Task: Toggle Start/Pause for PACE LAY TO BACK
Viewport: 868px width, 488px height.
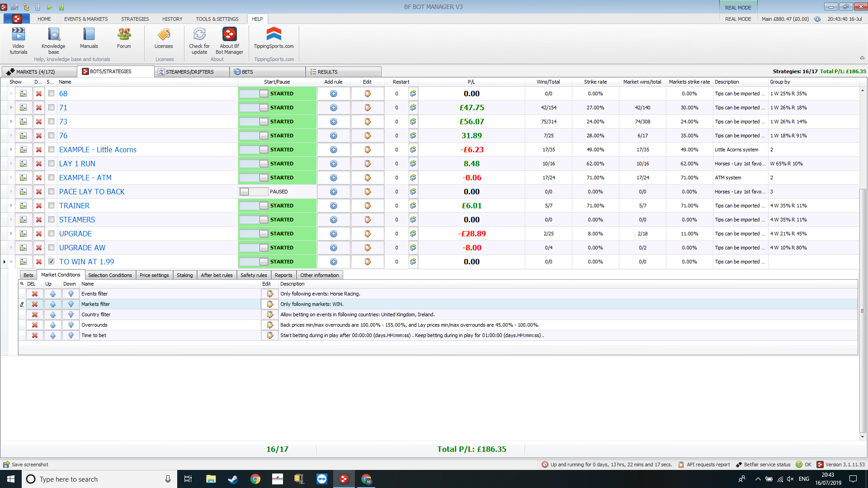Action: [x=254, y=192]
